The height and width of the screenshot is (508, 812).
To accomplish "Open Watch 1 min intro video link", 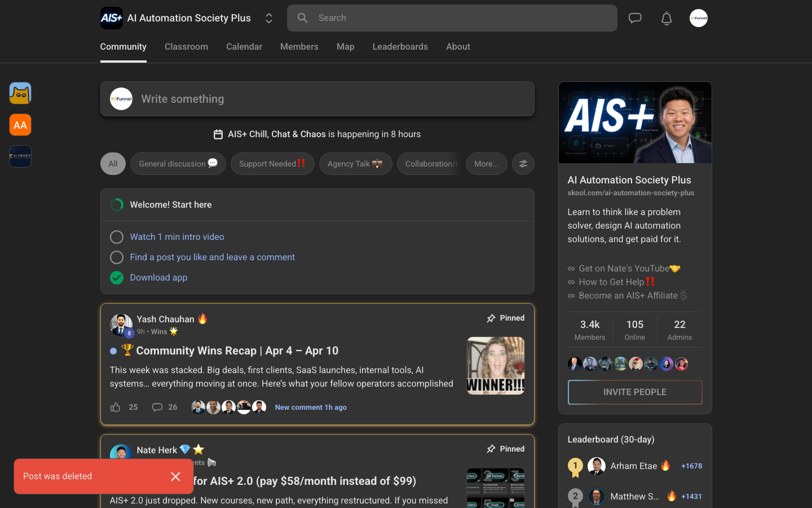I will click(177, 237).
